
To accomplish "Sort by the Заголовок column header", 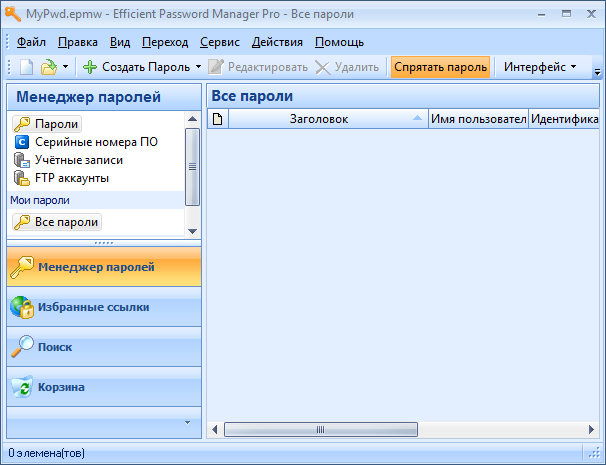I will 318,119.
